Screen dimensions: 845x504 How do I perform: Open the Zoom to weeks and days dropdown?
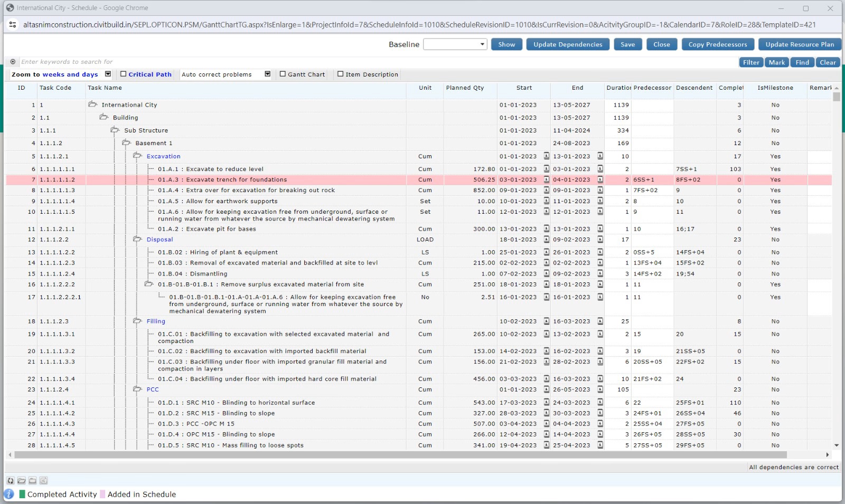[108, 74]
